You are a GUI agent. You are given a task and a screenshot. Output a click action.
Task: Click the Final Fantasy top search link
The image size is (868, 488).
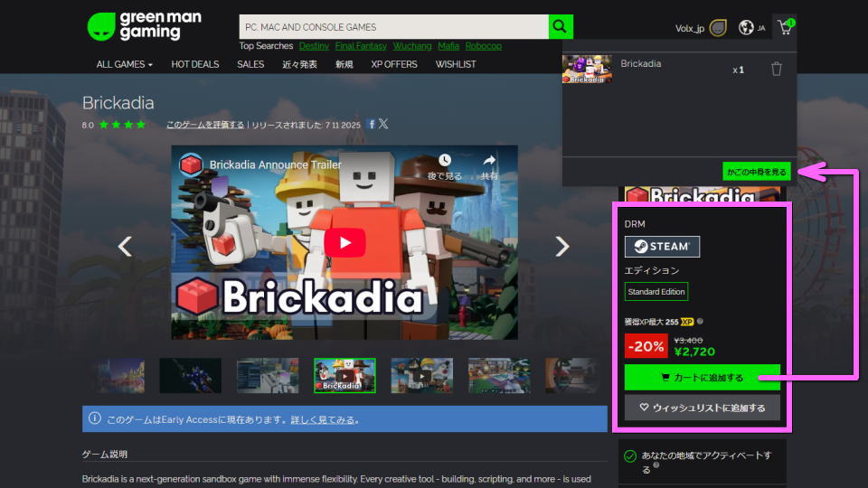click(x=361, y=46)
